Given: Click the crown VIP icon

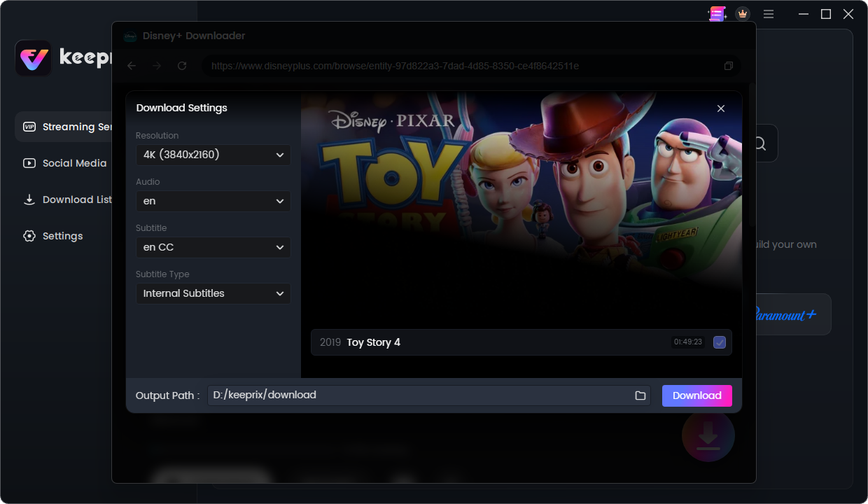Looking at the screenshot, I should pyautogui.click(x=743, y=14).
